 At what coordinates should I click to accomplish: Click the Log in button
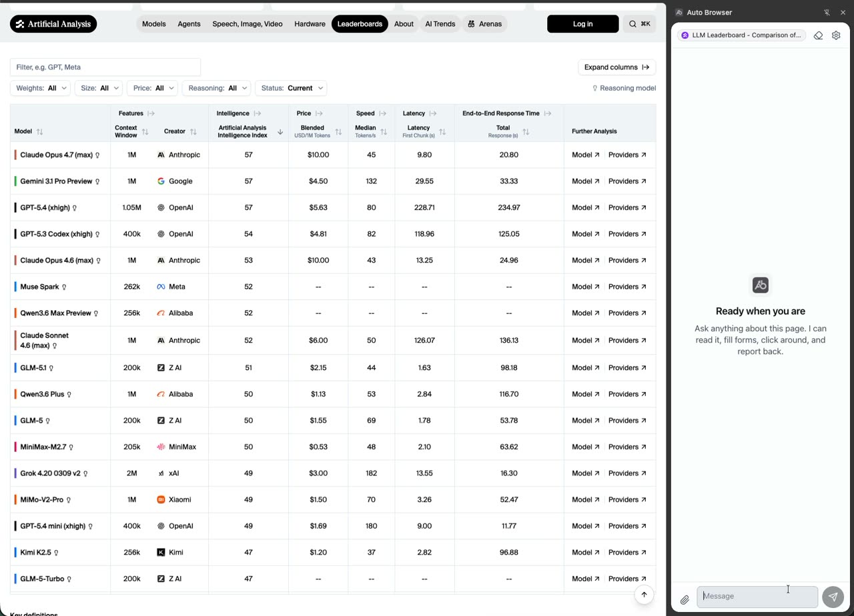[x=582, y=24]
